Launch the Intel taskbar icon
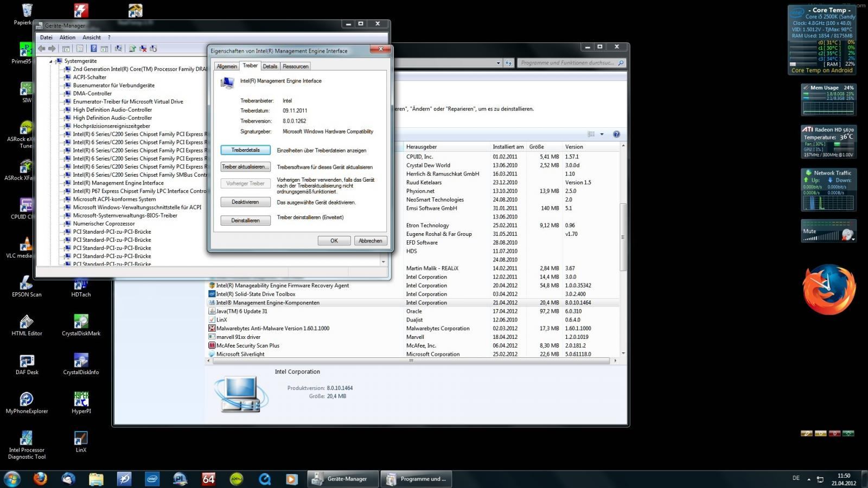 pos(152,479)
